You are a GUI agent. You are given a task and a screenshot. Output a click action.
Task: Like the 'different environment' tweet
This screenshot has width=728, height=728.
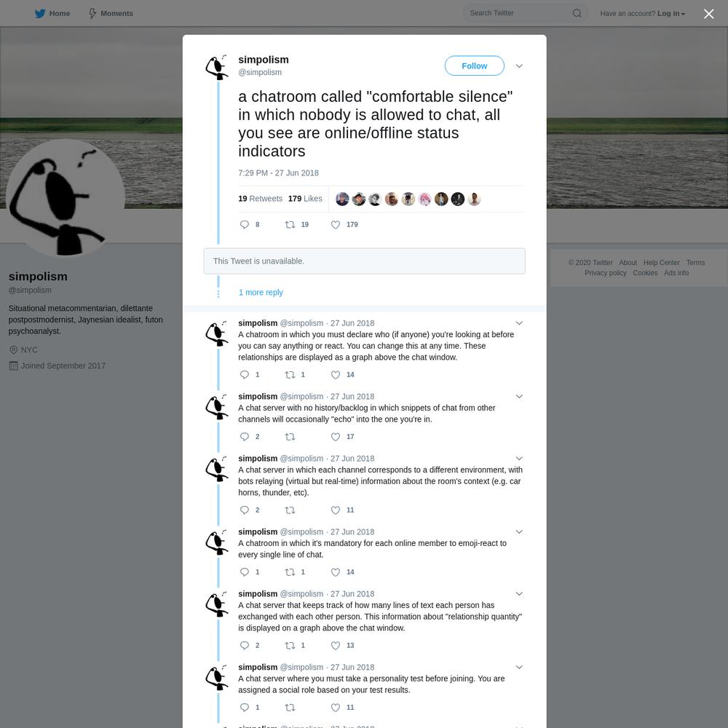[x=335, y=510]
